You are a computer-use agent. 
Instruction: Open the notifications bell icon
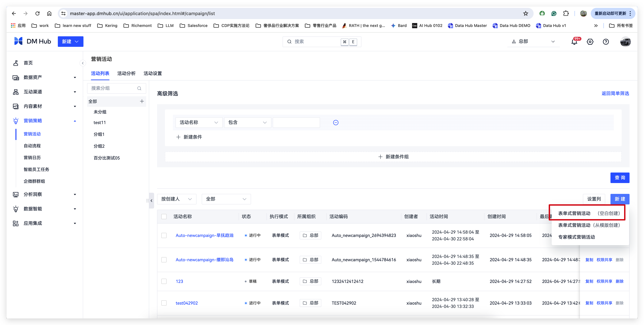pos(575,42)
